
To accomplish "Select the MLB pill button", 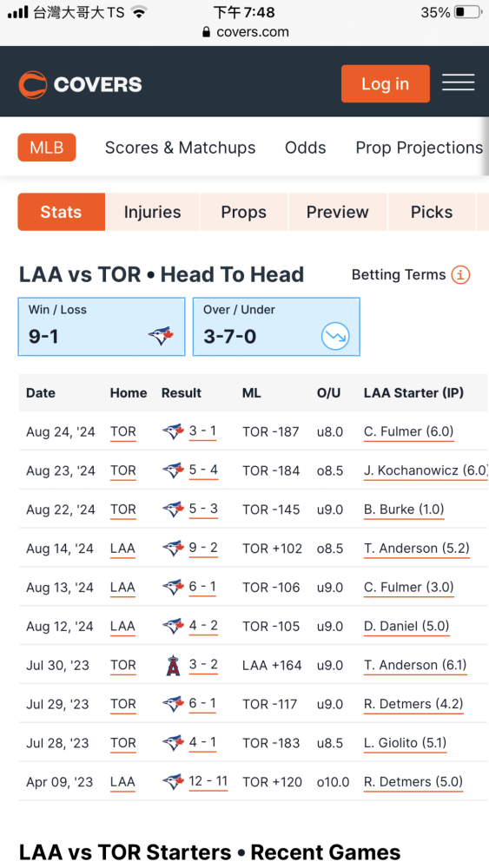I will pyautogui.click(x=47, y=148).
